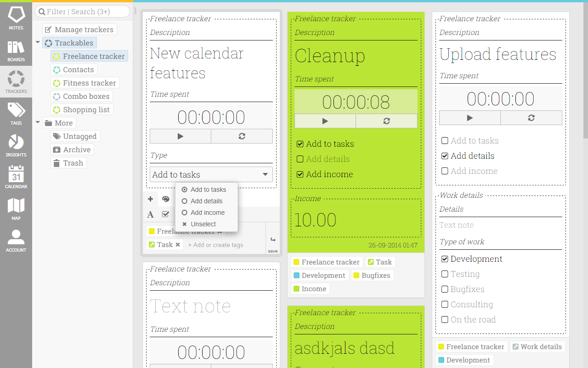Image resolution: width=588 pixels, height=368 pixels.
Task: Collapse the More folder
Action: [38, 123]
